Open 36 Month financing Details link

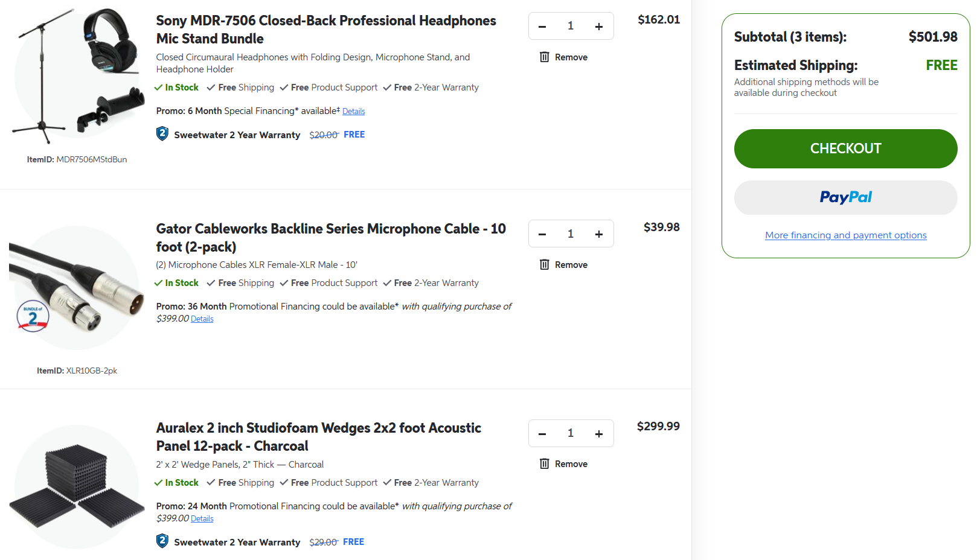pyautogui.click(x=202, y=319)
